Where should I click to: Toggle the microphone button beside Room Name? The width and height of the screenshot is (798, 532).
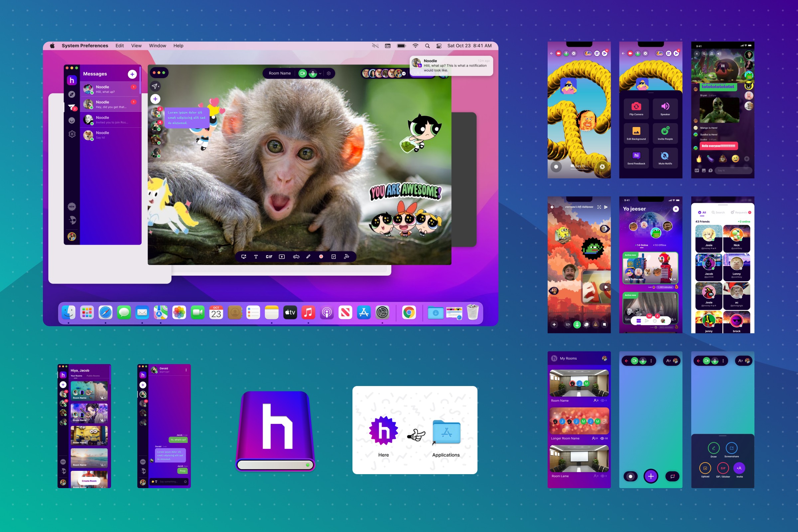point(313,73)
